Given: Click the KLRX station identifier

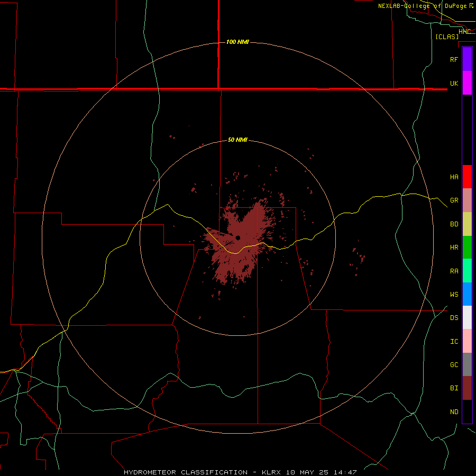Looking at the screenshot, I should point(271,472).
